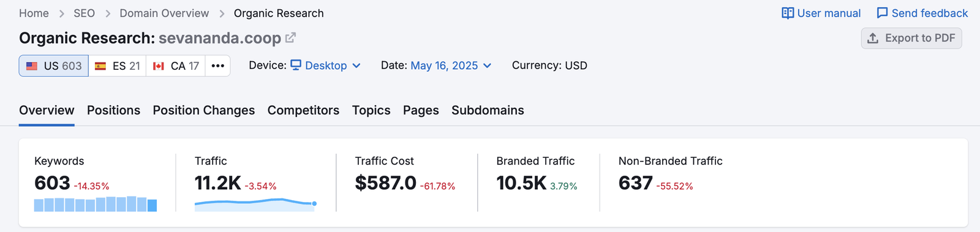Click the Traffic trend line endpoint
The image size is (980, 232).
[x=314, y=203]
